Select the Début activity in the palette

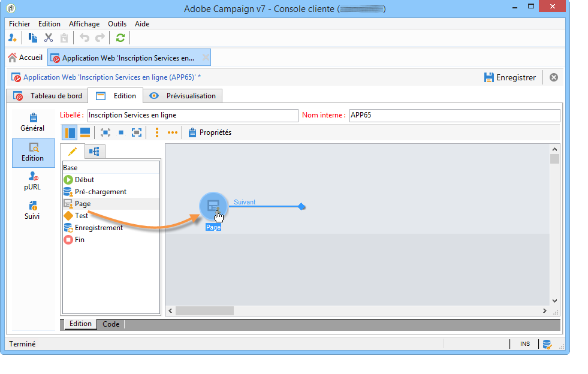(x=111, y=180)
